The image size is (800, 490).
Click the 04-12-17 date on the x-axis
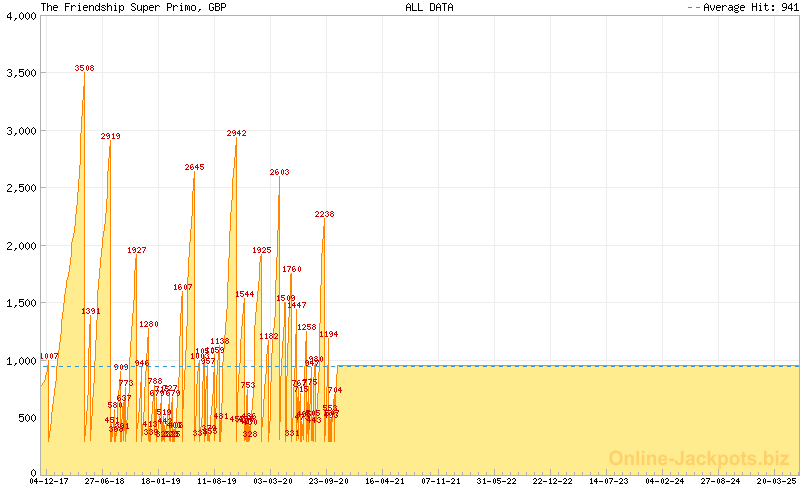(x=49, y=481)
